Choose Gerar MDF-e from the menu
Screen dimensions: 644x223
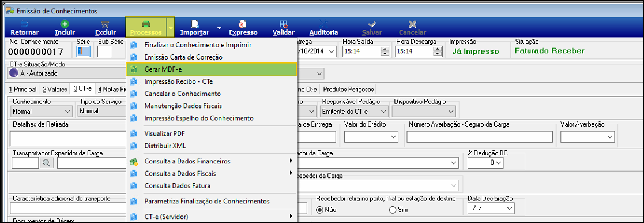click(212, 69)
